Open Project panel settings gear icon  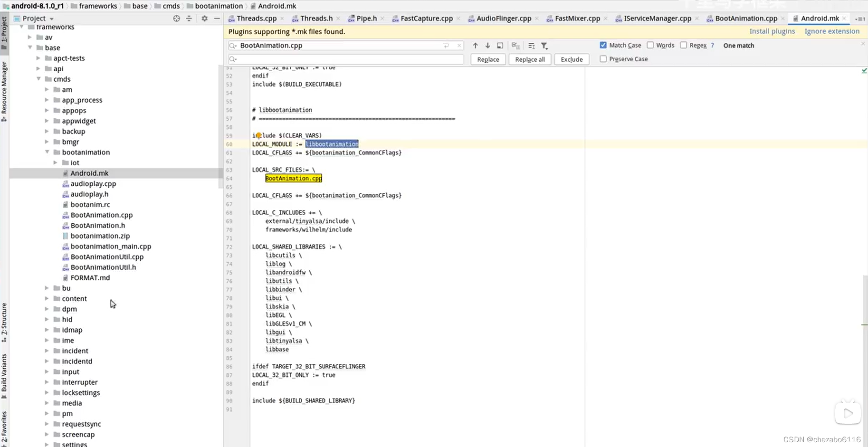204,18
